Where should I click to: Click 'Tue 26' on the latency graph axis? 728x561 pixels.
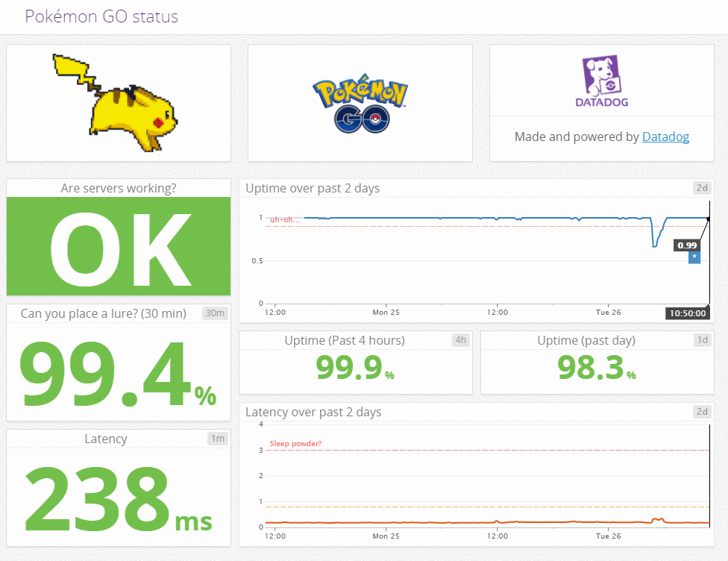click(608, 536)
